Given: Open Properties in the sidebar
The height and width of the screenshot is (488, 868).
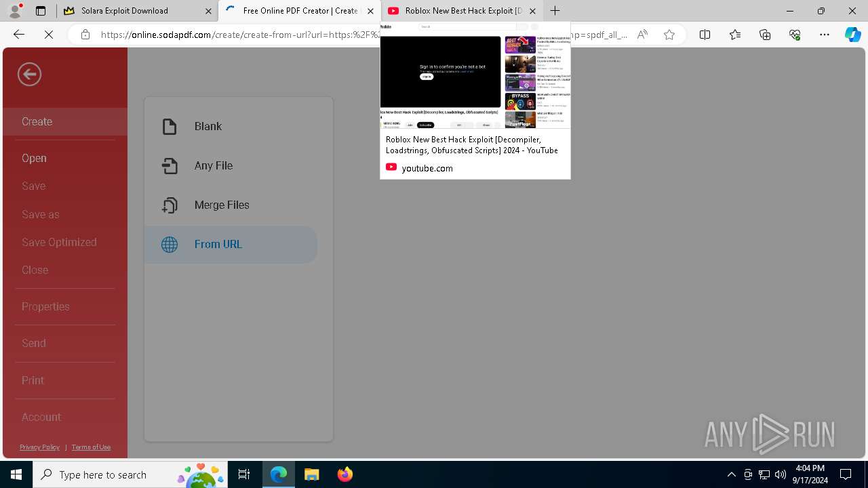Looking at the screenshot, I should (45, 306).
